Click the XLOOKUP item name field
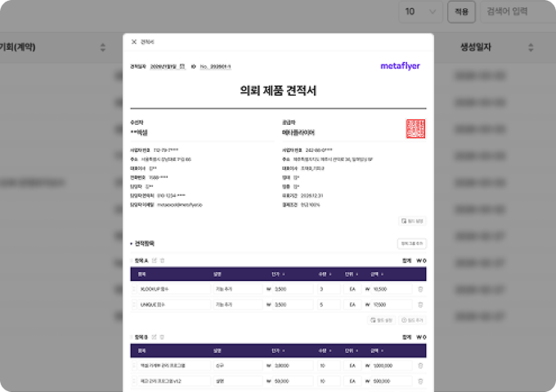This screenshot has width=556, height=392. (173, 289)
